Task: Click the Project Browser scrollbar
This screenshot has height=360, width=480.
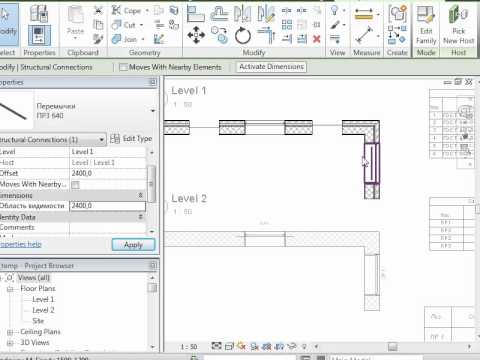Action: pos(152,287)
